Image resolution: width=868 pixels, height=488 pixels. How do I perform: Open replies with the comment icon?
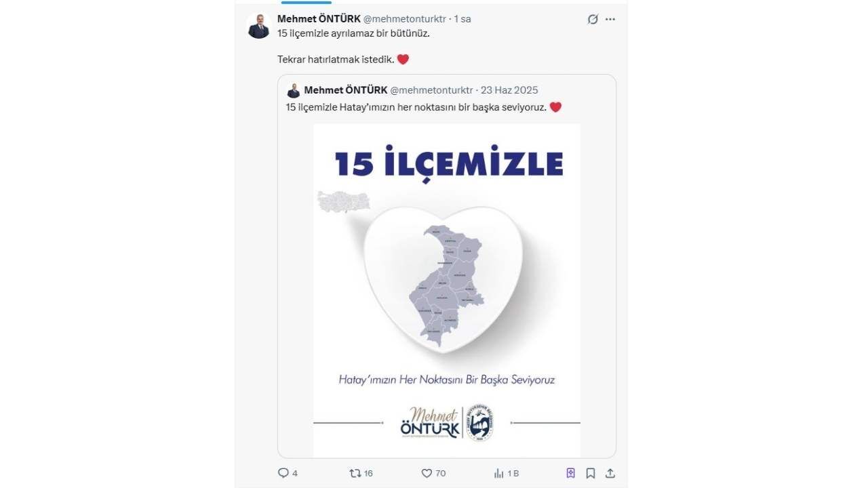click(x=283, y=473)
